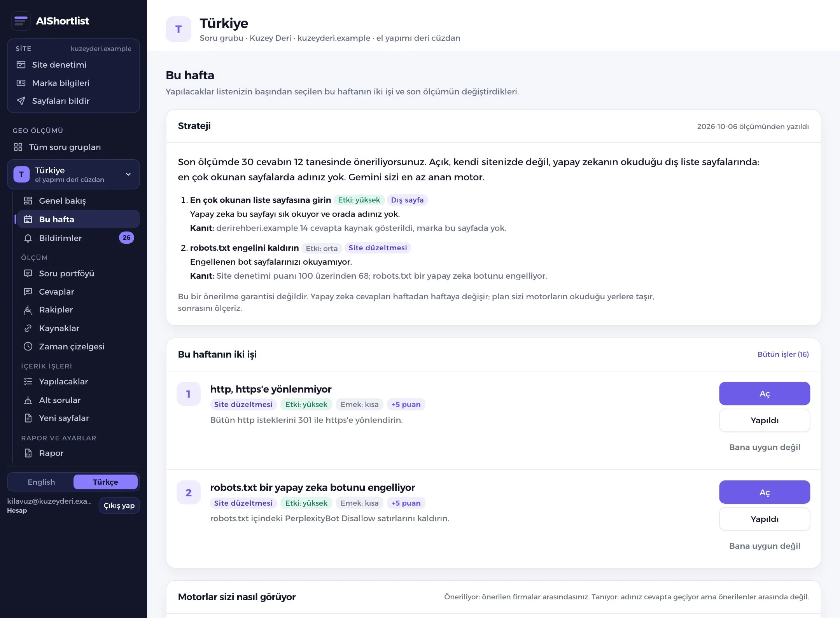This screenshot has width=840, height=618.
Task: Click the Rapor document icon
Action: coord(28,453)
